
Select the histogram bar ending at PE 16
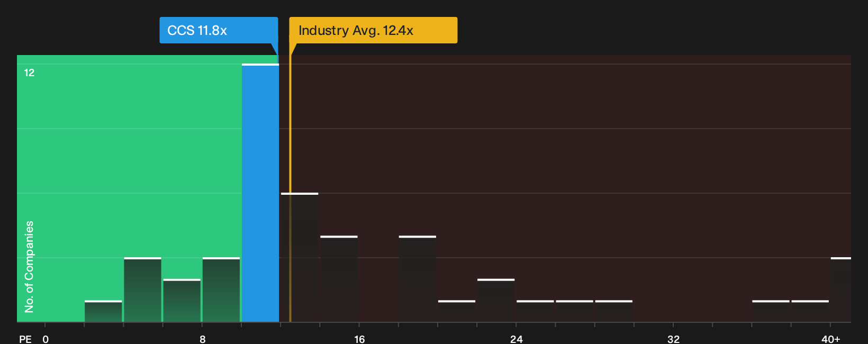[x=339, y=279]
